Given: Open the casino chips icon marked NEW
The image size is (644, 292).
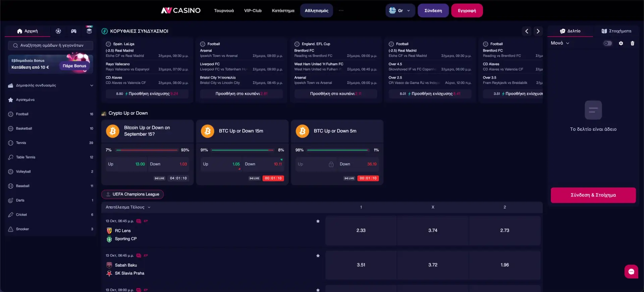Looking at the screenshot, I should click(89, 31).
